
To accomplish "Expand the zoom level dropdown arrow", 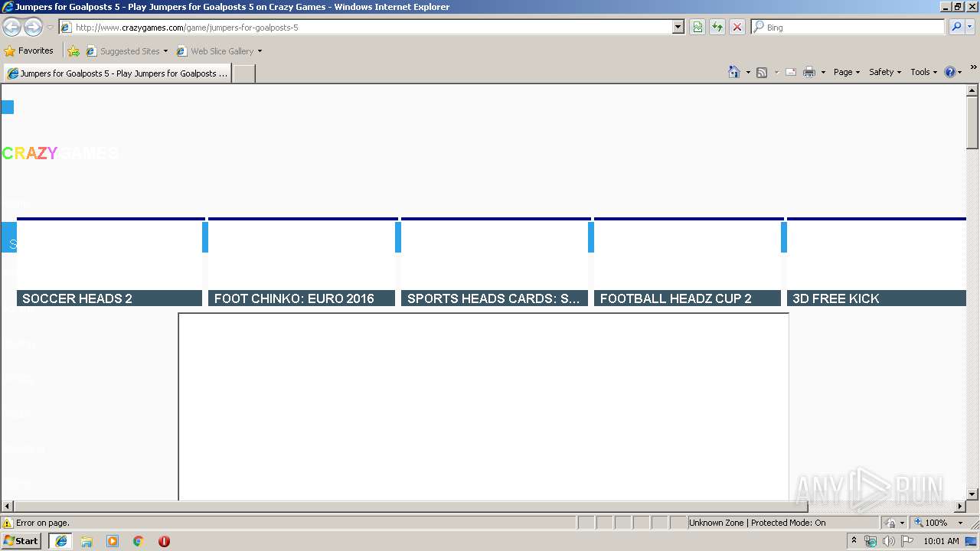I will 960,523.
